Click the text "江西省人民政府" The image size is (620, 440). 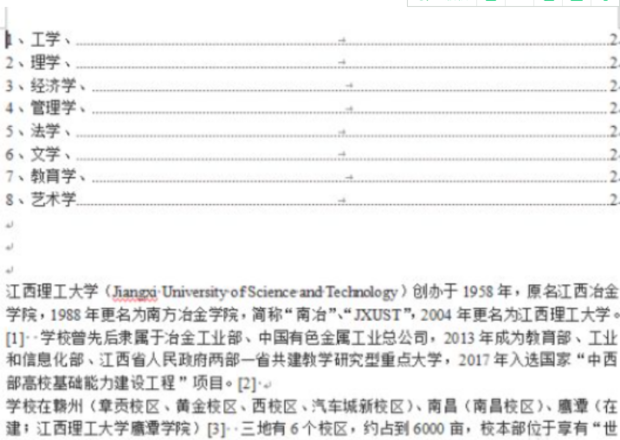click(153, 360)
